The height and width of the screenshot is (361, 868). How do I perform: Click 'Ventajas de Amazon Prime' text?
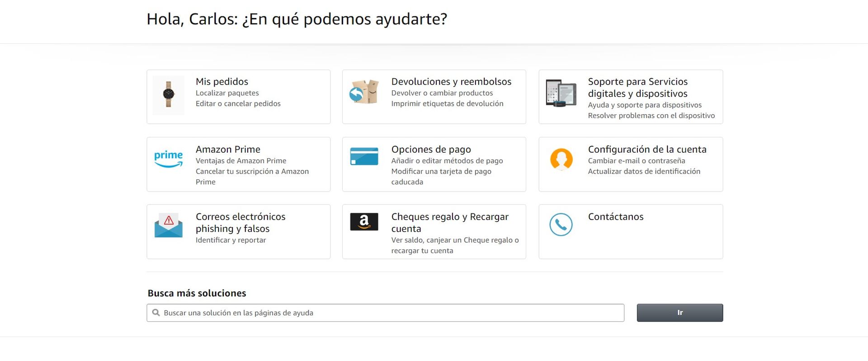pyautogui.click(x=241, y=161)
